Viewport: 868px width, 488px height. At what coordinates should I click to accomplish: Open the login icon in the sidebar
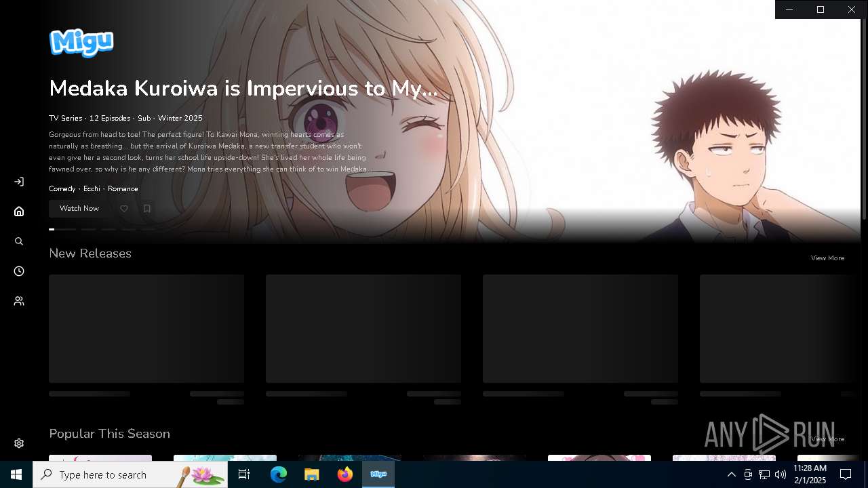19,182
